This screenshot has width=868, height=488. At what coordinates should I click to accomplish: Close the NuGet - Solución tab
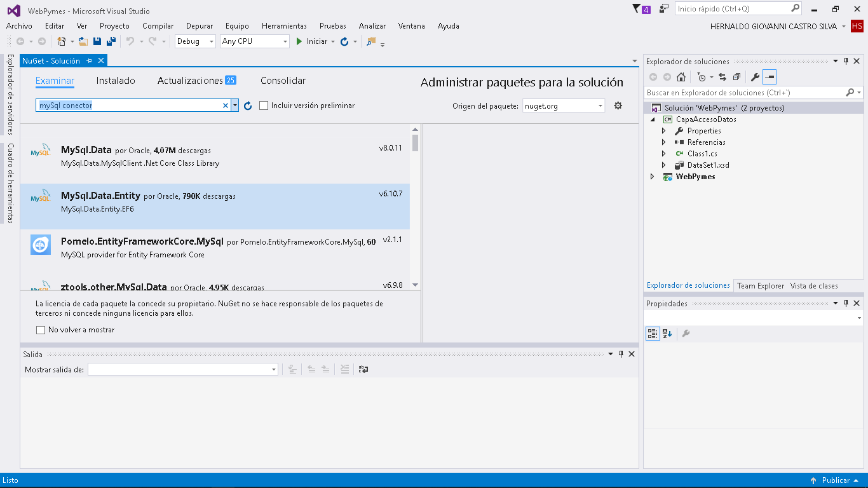(x=100, y=61)
